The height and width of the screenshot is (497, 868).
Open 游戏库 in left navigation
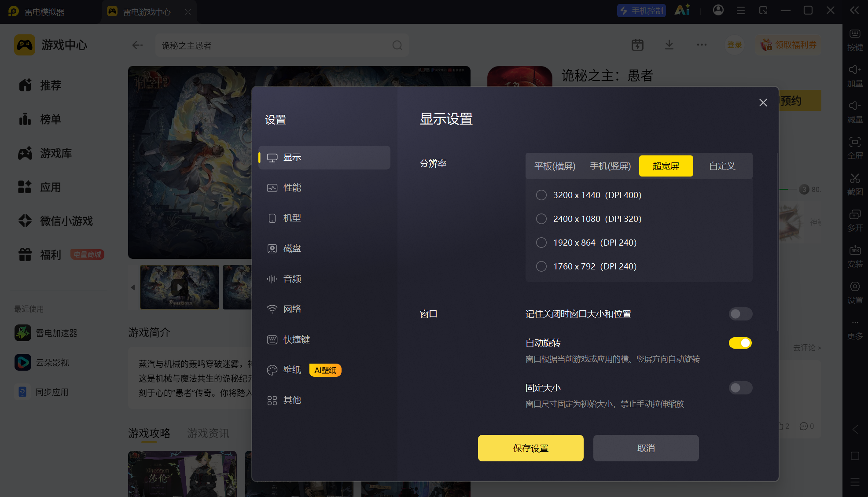(x=45, y=153)
